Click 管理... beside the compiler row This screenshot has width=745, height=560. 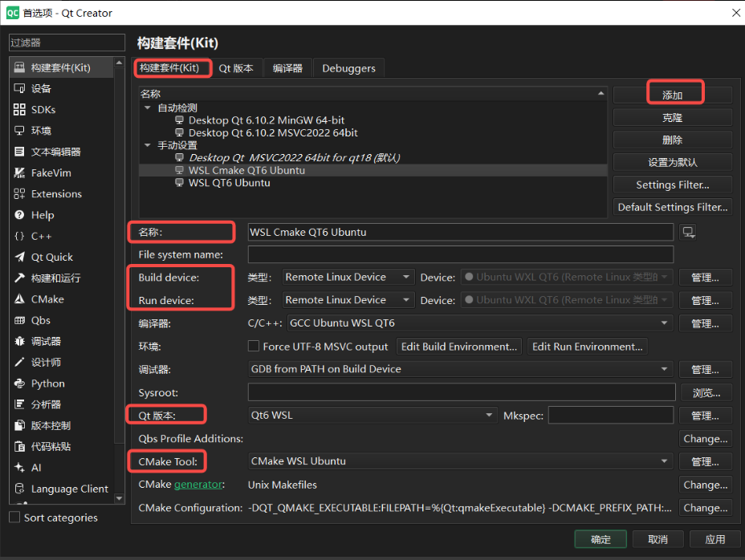(705, 323)
